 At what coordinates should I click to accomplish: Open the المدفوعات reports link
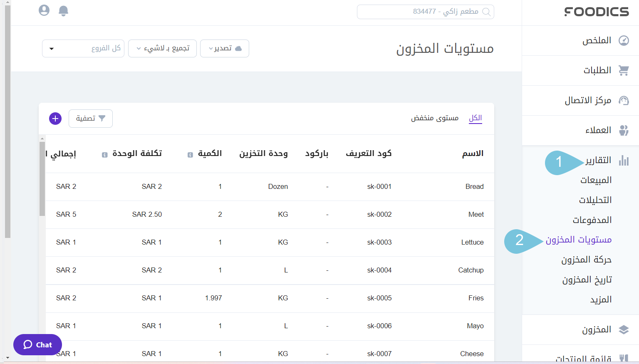click(x=592, y=220)
